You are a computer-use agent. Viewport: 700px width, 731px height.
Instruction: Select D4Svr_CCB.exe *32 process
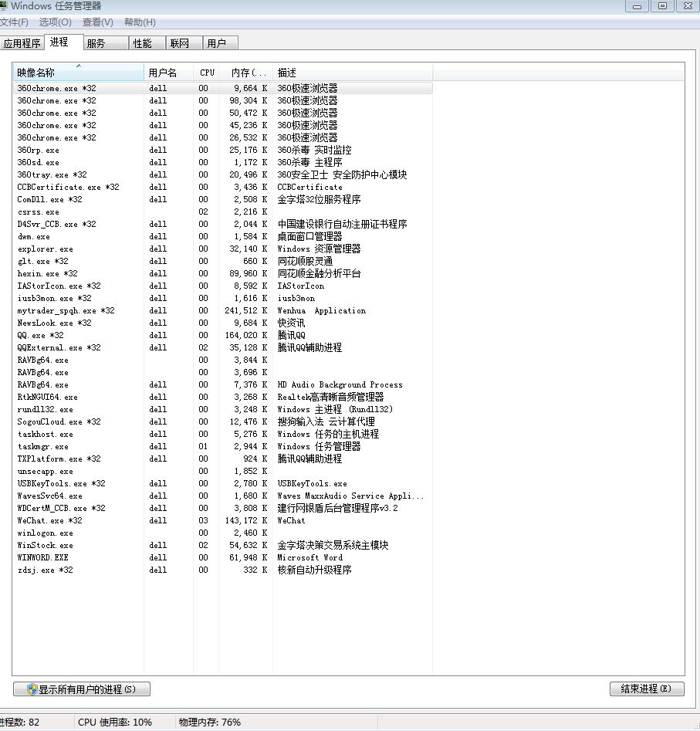(x=223, y=225)
